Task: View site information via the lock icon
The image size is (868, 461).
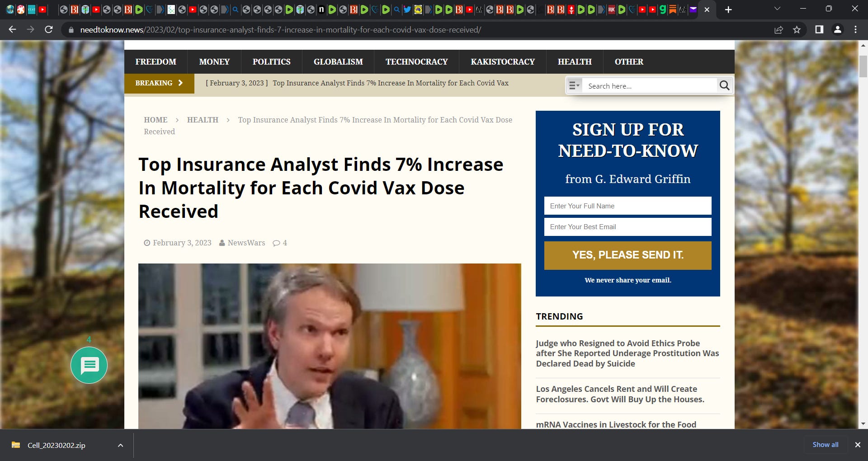Action: click(71, 30)
